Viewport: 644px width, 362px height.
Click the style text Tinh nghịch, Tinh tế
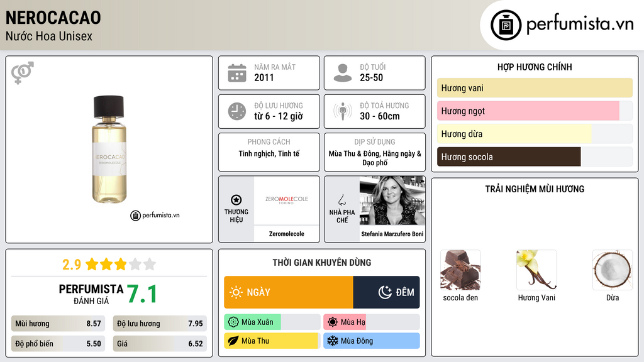[x=269, y=153]
